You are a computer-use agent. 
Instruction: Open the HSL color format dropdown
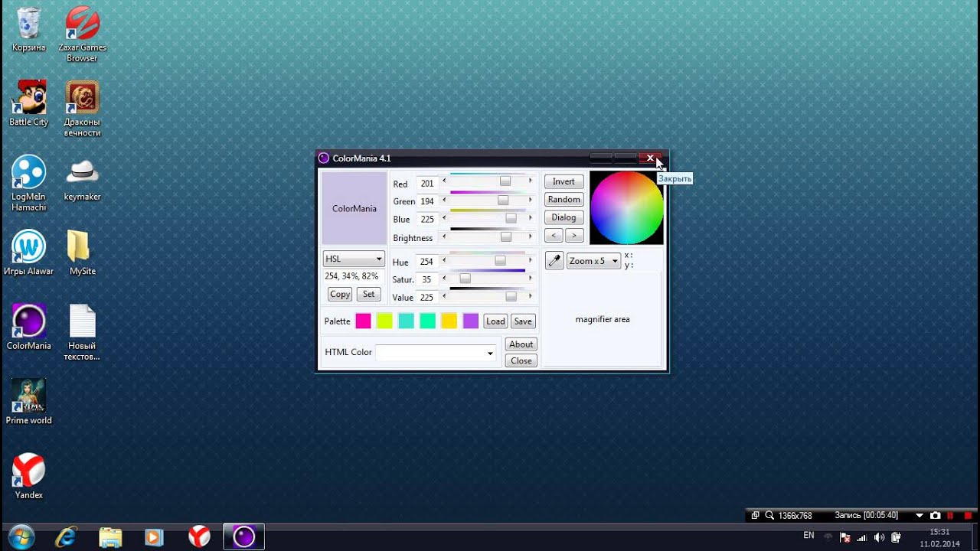tap(353, 259)
